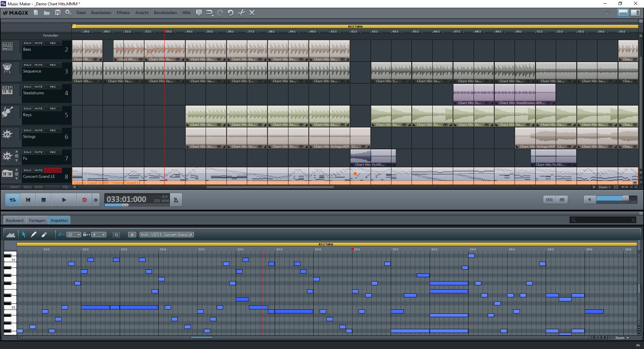Viewport: 644px width, 349px height.
Task: Open the MIDI editor Zoom dropdown
Action: coord(622,338)
